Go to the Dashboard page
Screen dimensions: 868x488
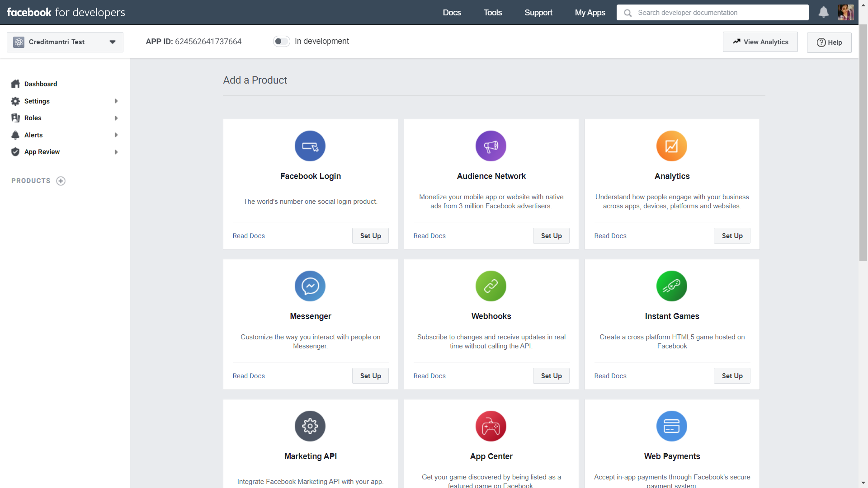pyautogui.click(x=41, y=84)
